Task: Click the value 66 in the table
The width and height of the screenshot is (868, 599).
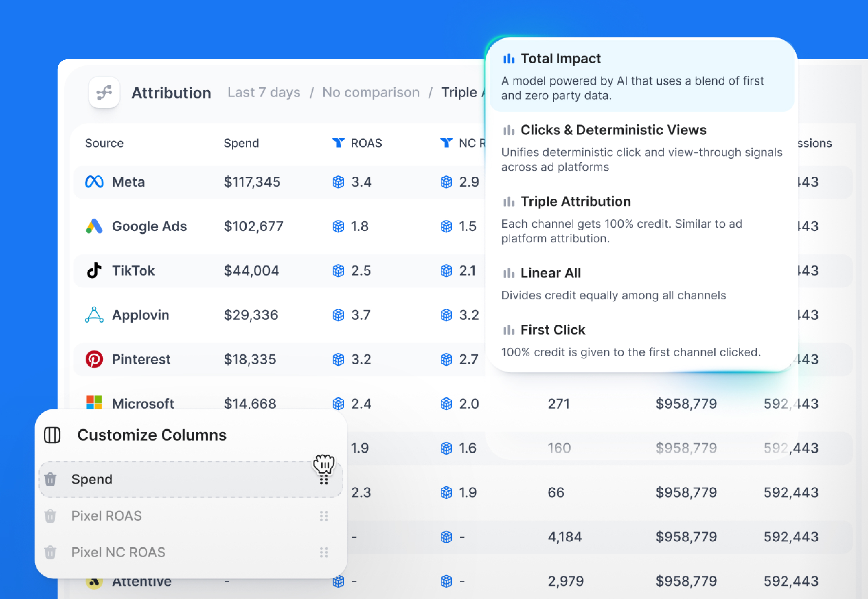Action: 556,492
